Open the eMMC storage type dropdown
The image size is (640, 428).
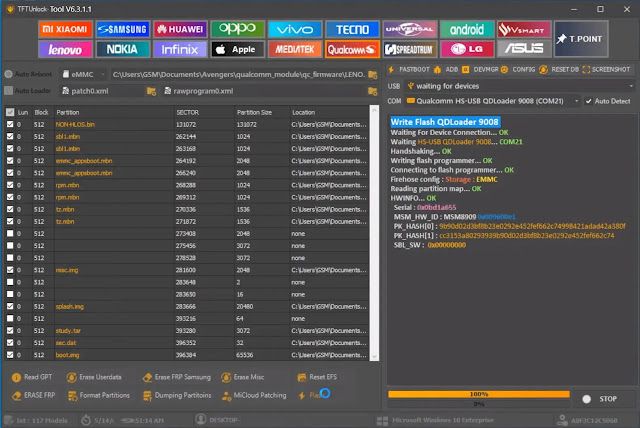point(83,75)
